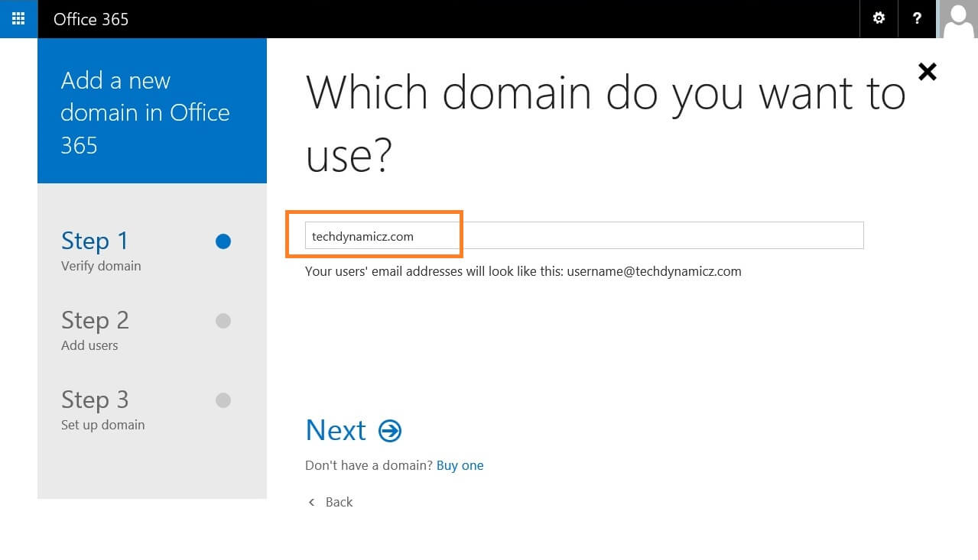Click the Next link text

[336, 430]
